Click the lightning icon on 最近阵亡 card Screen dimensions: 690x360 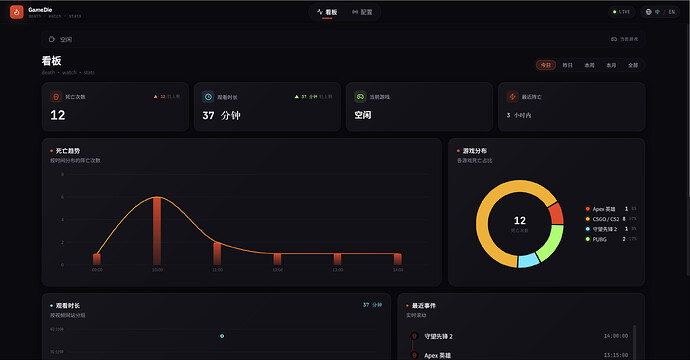pyautogui.click(x=512, y=96)
